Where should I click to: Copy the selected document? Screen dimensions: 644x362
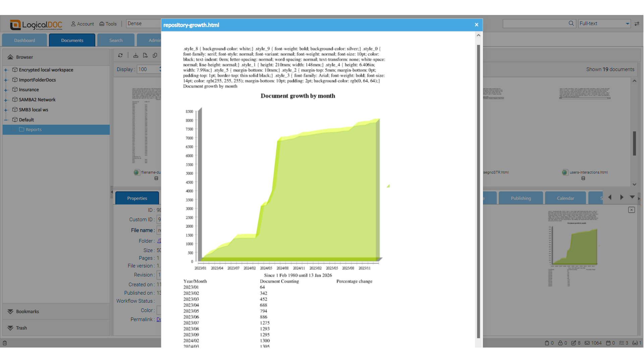pos(155,55)
